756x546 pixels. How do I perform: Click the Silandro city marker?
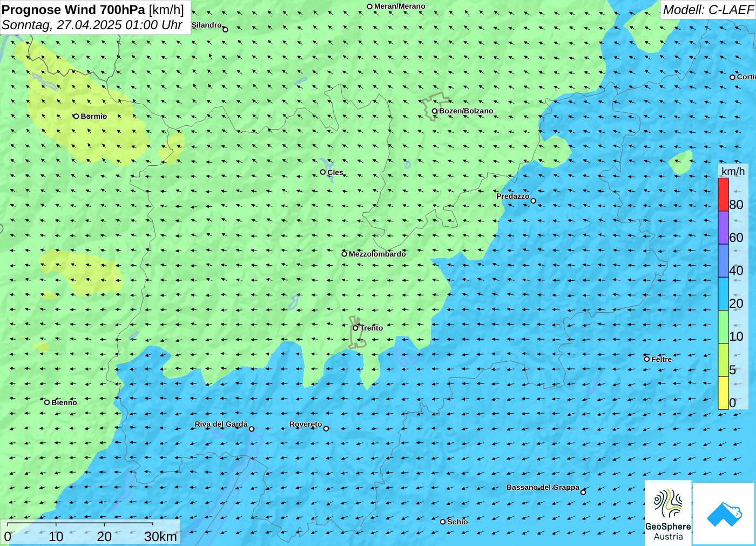(x=226, y=30)
